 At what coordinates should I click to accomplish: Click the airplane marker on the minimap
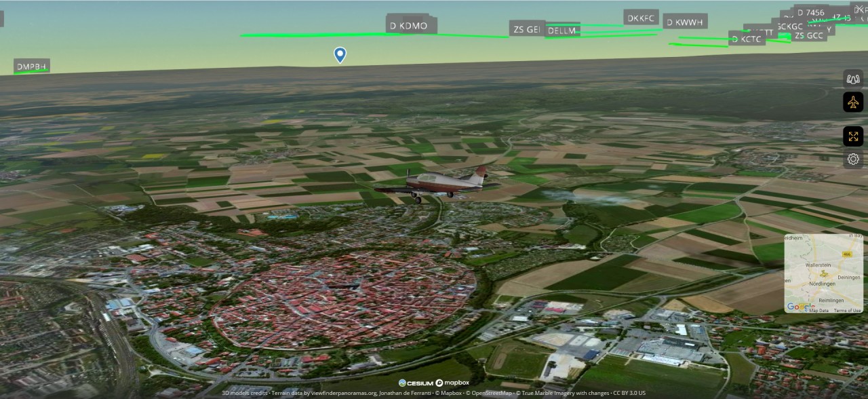824,273
